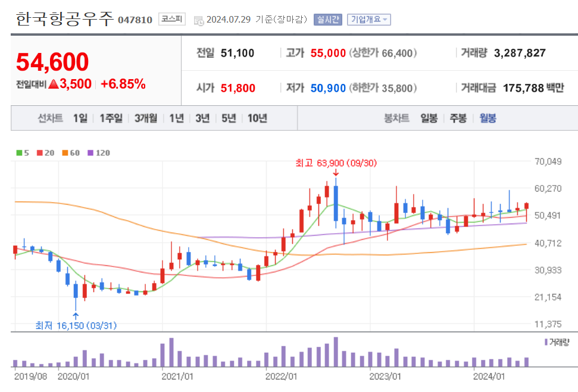Click the 2022/01 x-axis date label
578x392 pixels.
(x=281, y=377)
